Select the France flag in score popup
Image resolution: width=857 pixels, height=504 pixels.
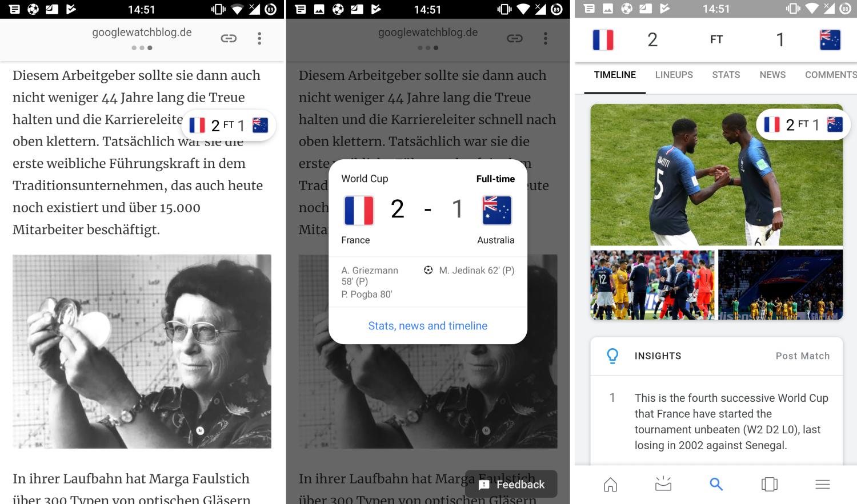[x=359, y=210]
